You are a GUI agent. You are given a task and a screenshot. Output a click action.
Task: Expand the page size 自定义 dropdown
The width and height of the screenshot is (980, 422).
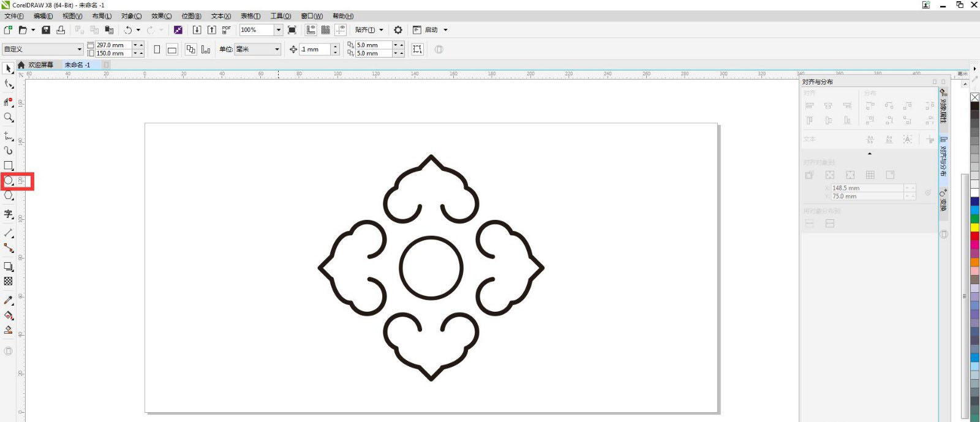point(79,50)
